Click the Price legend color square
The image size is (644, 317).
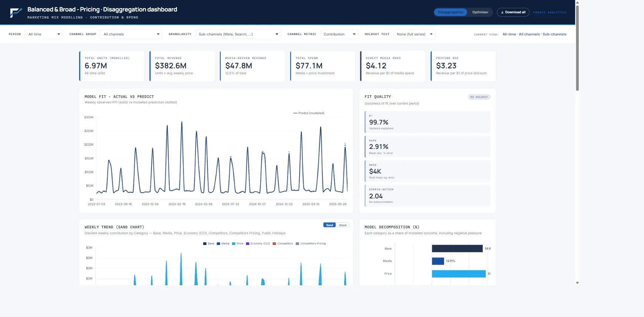(234, 243)
